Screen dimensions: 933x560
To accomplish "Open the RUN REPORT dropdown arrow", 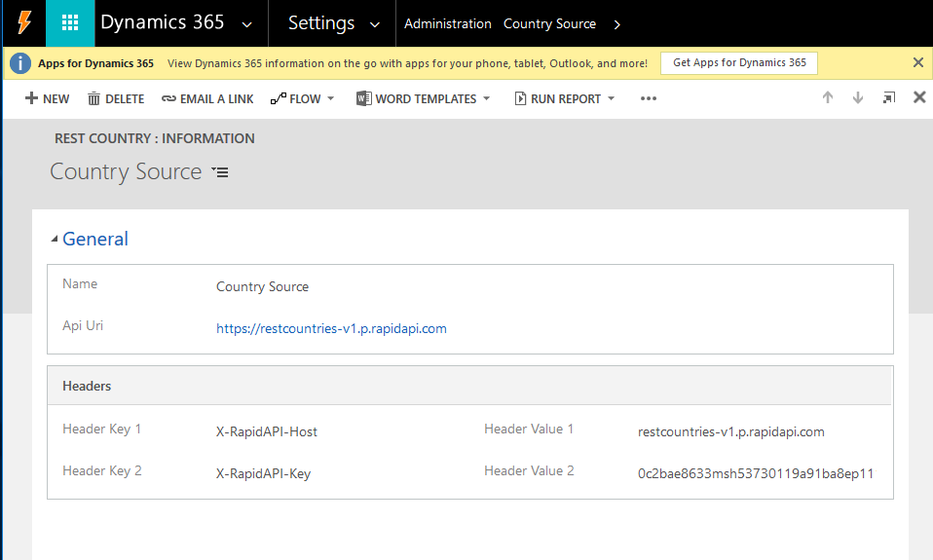I will click(611, 98).
